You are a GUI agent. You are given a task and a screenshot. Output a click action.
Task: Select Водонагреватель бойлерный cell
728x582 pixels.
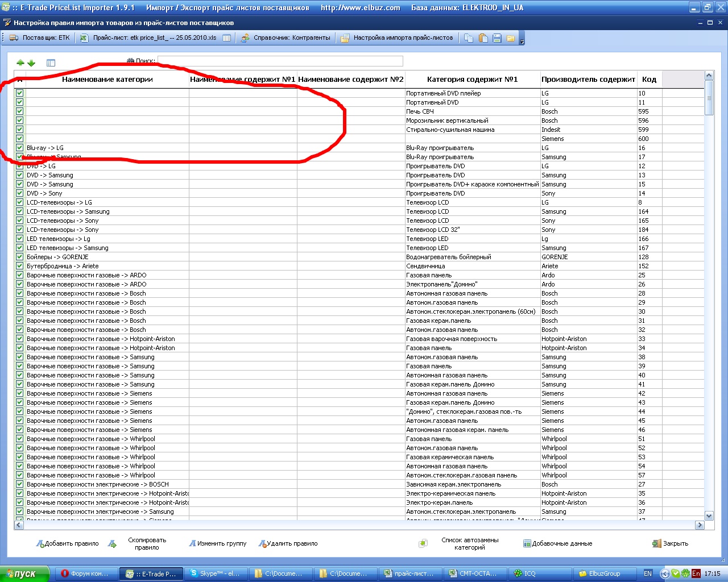[x=473, y=257]
